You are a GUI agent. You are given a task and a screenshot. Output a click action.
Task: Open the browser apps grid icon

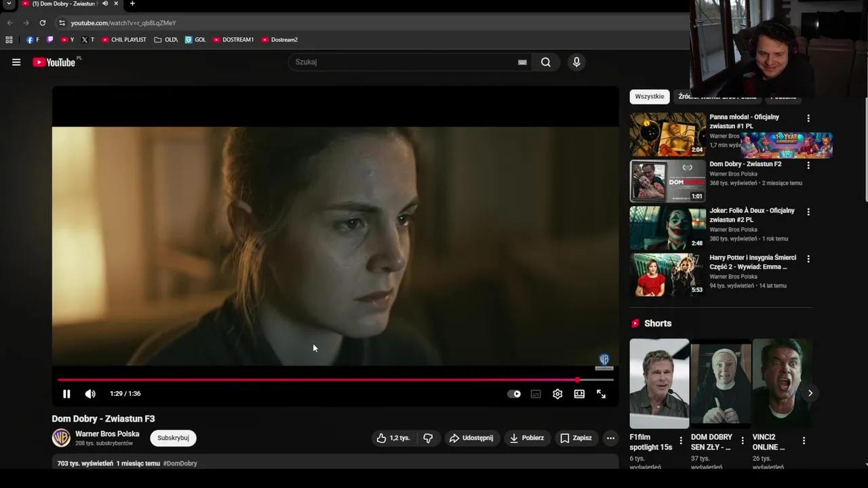coord(9,40)
